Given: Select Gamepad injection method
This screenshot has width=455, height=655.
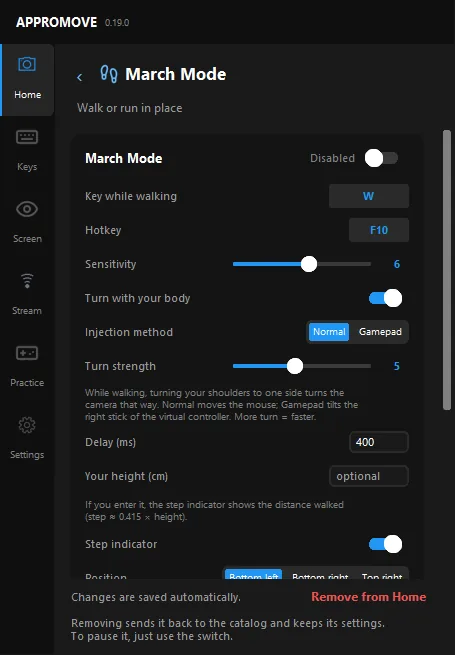Looking at the screenshot, I should pyautogui.click(x=380, y=332).
